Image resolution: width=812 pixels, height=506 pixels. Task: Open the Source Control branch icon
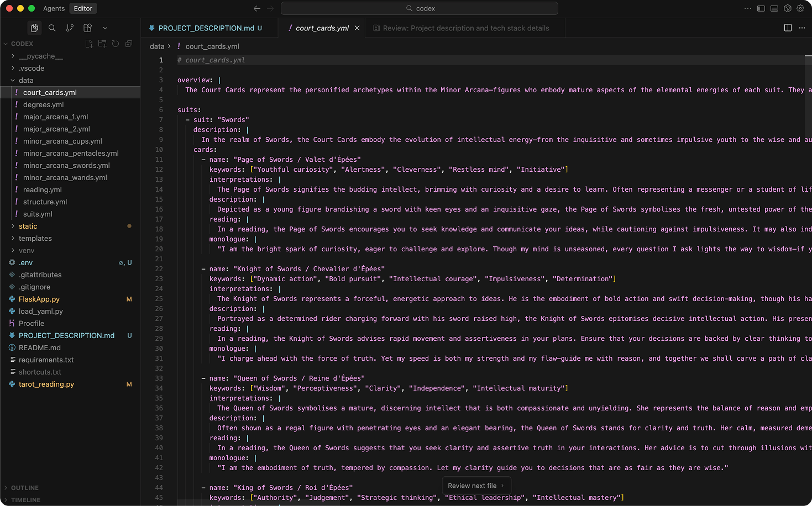70,27
